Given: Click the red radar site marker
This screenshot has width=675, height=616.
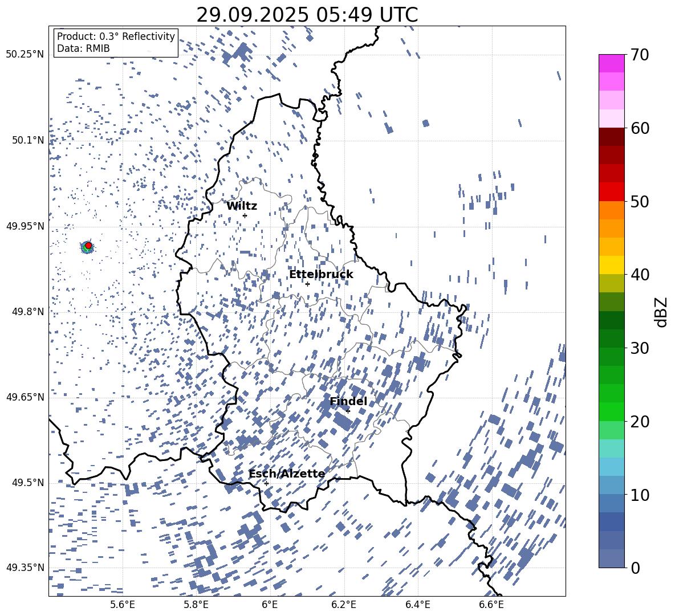Looking at the screenshot, I should [x=88, y=246].
